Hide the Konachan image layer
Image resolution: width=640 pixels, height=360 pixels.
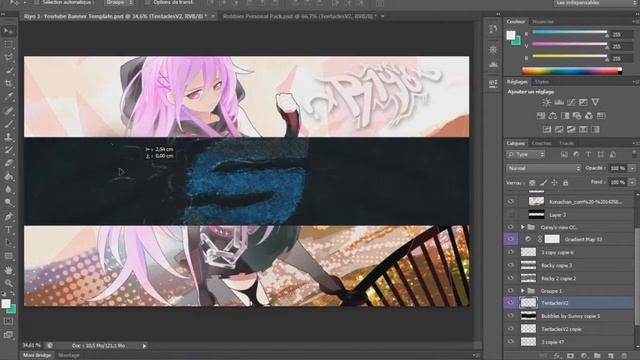tap(511, 201)
